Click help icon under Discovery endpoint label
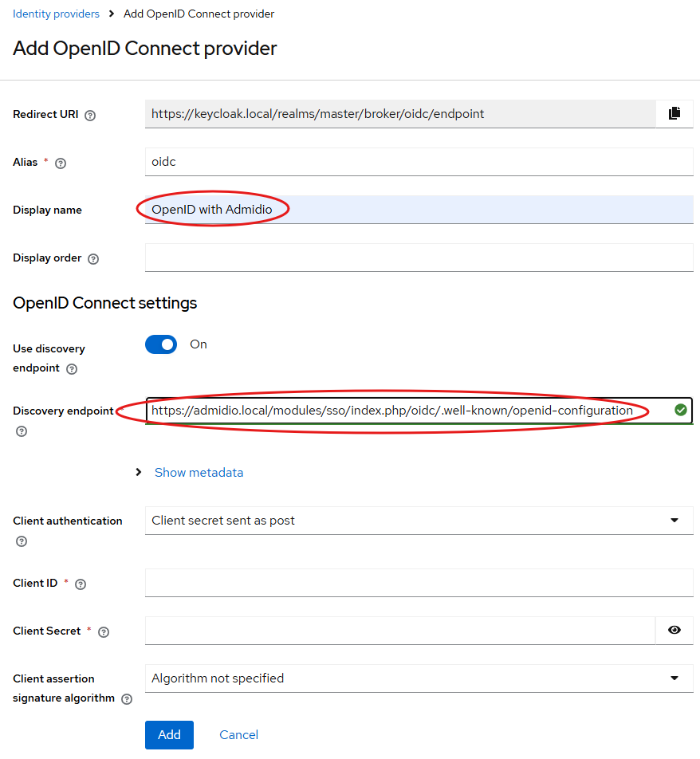The width and height of the screenshot is (700, 759). 22,431
